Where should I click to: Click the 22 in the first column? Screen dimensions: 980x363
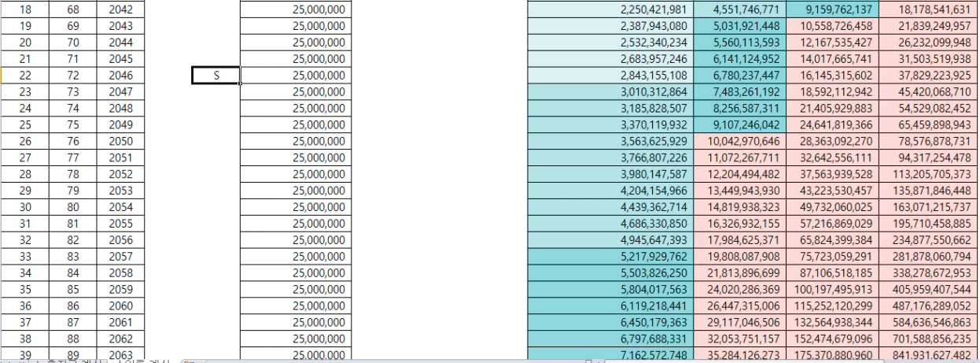pyautogui.click(x=24, y=76)
